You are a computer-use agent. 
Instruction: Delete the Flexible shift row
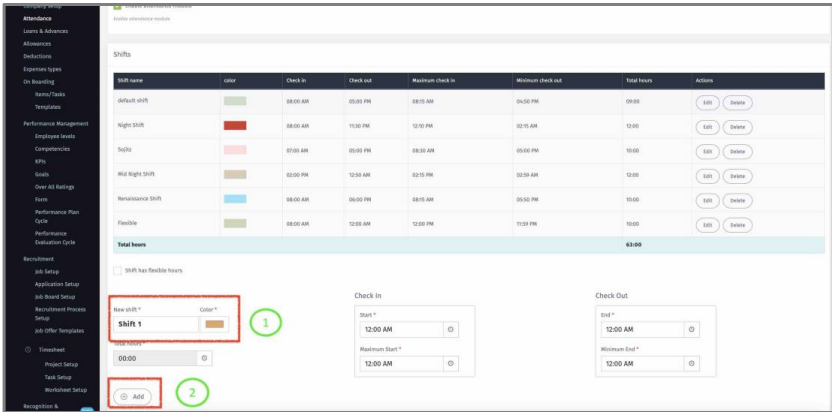tap(738, 223)
